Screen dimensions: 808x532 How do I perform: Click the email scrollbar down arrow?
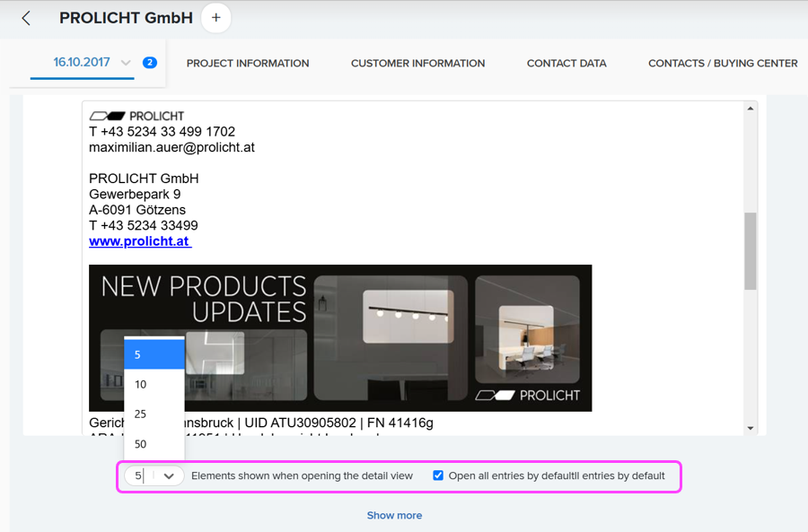click(x=751, y=428)
